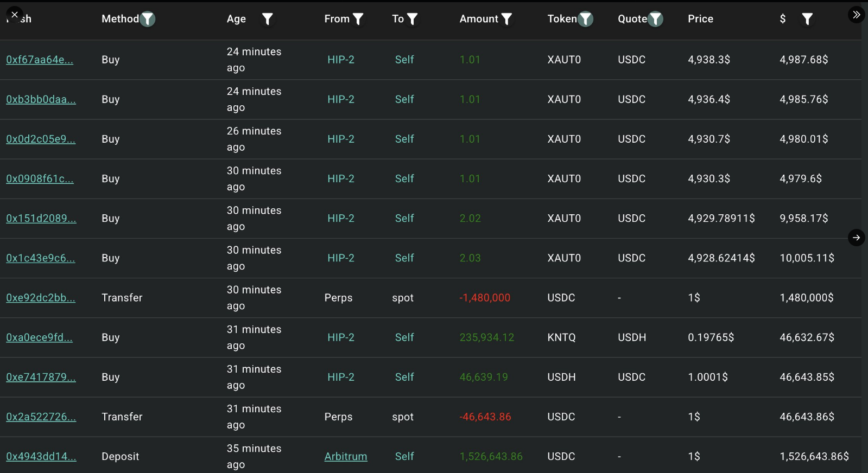Open the To column filter

(413, 19)
